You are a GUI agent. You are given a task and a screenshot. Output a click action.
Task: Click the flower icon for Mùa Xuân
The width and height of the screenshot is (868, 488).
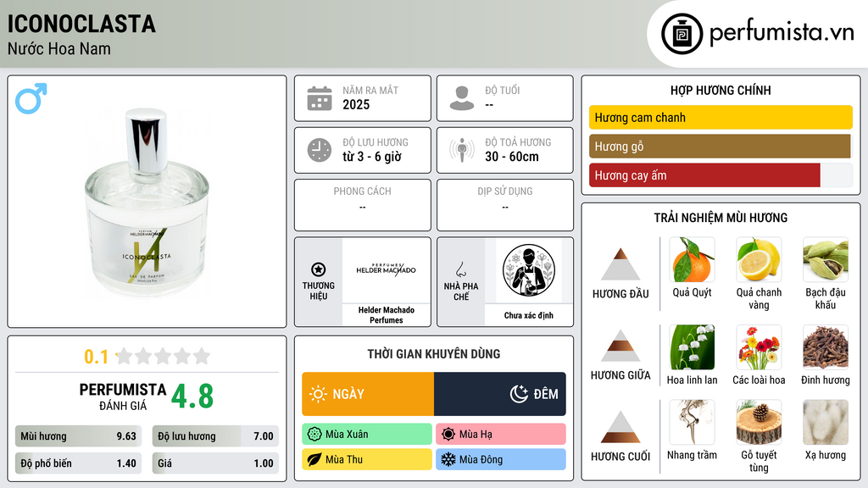tap(314, 434)
